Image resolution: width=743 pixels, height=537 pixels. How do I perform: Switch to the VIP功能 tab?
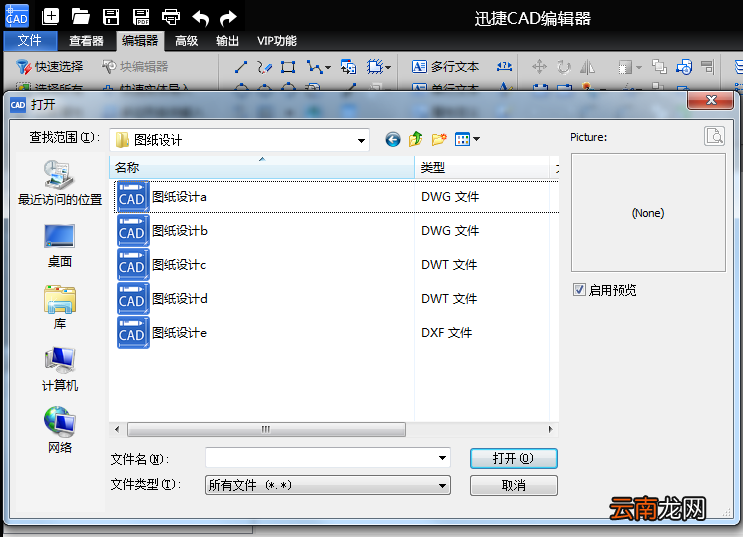pyautogui.click(x=277, y=41)
